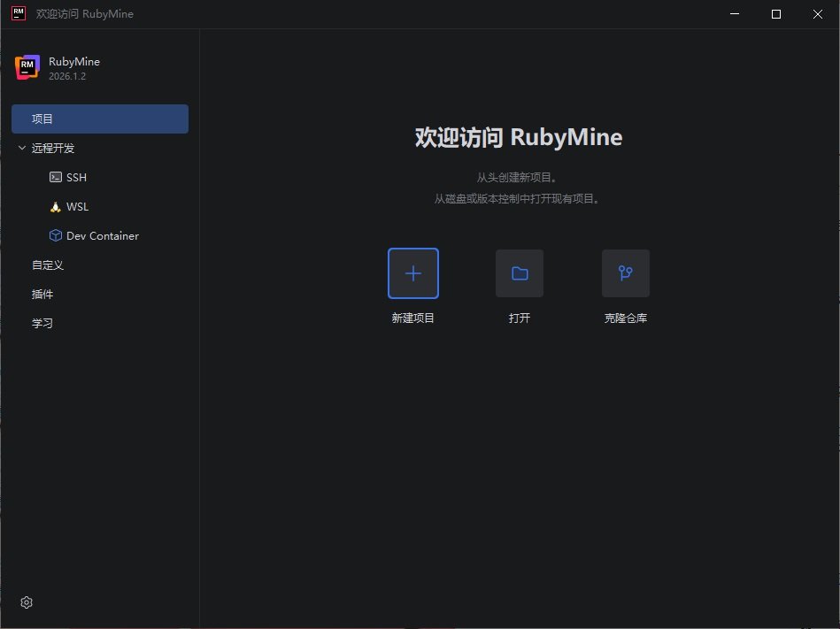Click the 欢迎访问 RubyMine heading
This screenshot has height=629, width=840.
[x=519, y=137]
